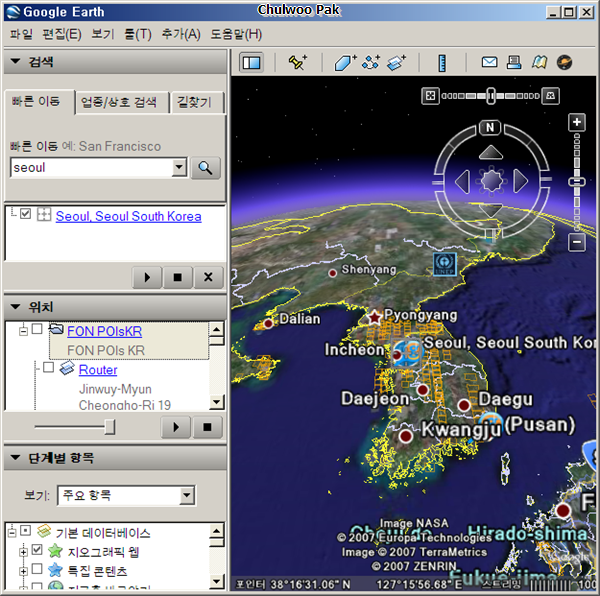The height and width of the screenshot is (596, 600).
Task: Show the view in Google Maps
Action: click(539, 62)
